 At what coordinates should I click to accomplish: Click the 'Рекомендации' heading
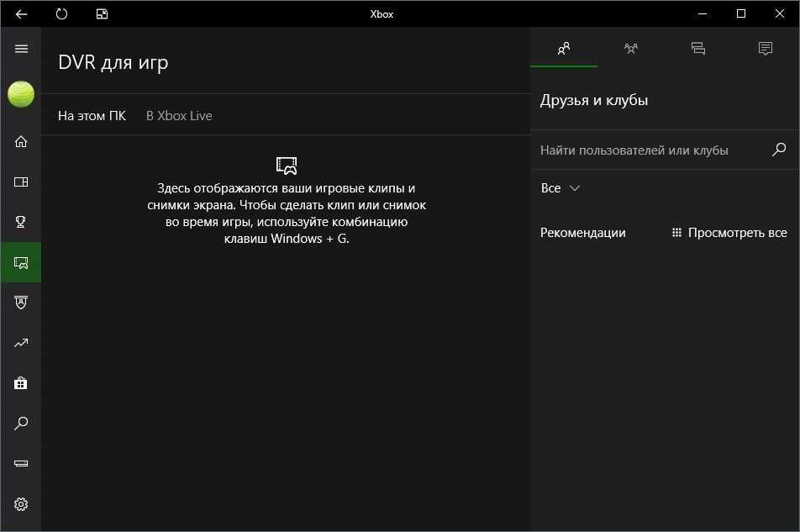tap(583, 233)
